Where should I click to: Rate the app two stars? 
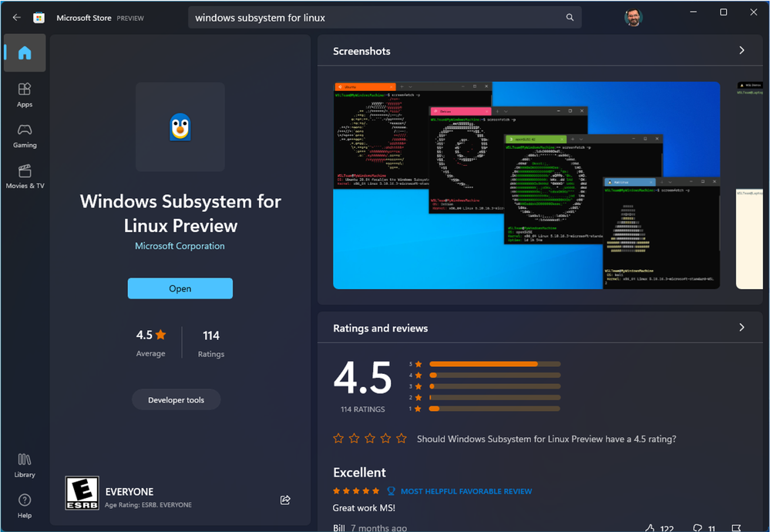click(x=354, y=438)
